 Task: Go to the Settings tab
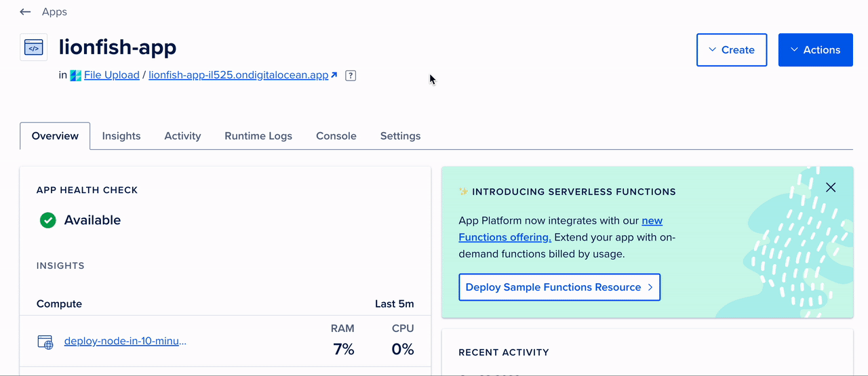pyautogui.click(x=400, y=136)
